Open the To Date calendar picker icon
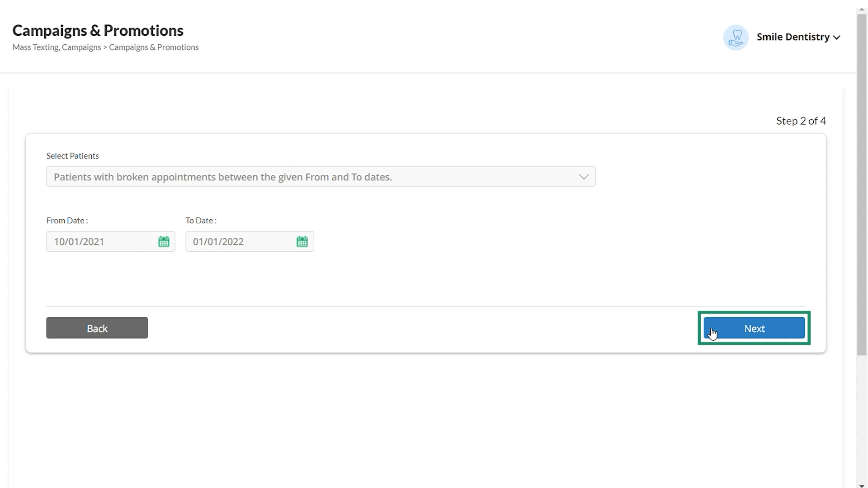 (x=302, y=241)
